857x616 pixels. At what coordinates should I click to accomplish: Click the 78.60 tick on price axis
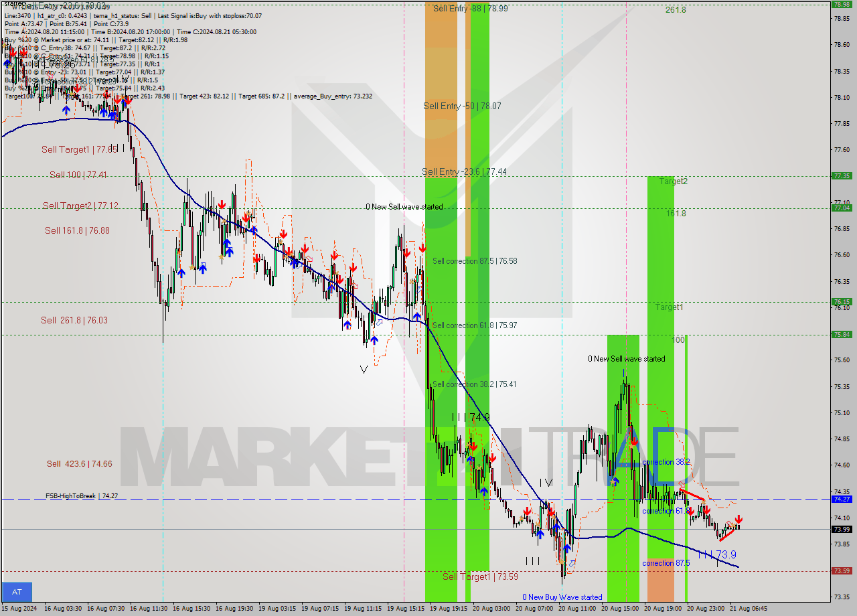(841, 45)
